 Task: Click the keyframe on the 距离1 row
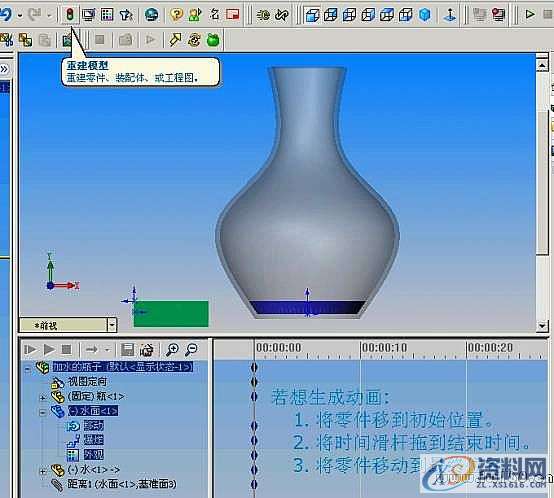[254, 484]
